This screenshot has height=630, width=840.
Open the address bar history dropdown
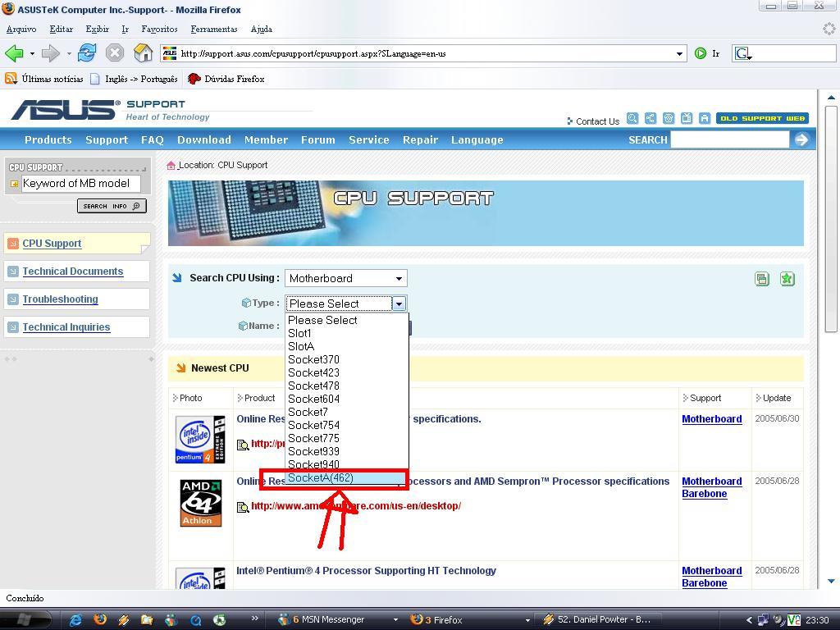pyautogui.click(x=679, y=53)
